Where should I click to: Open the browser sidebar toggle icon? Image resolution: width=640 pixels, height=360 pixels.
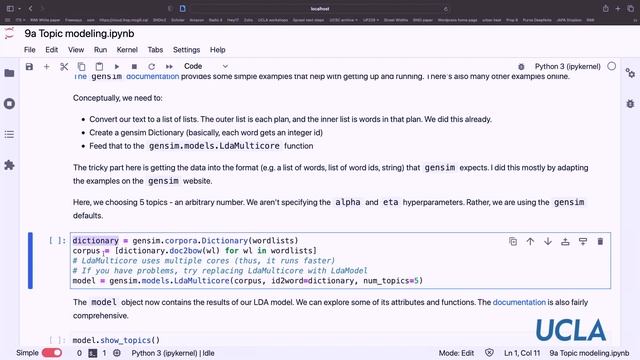10,9
